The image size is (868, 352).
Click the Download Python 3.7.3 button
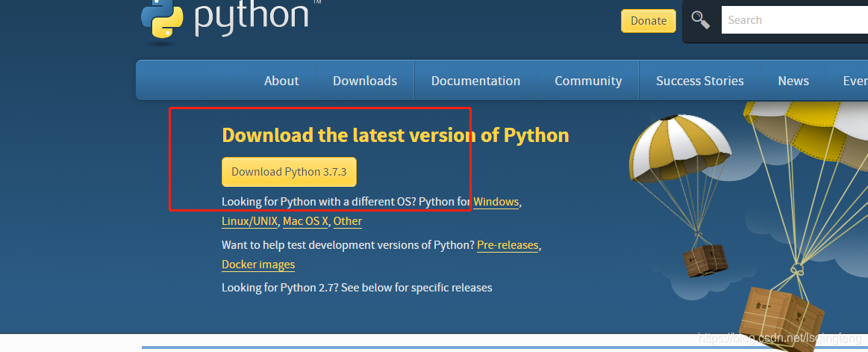289,172
